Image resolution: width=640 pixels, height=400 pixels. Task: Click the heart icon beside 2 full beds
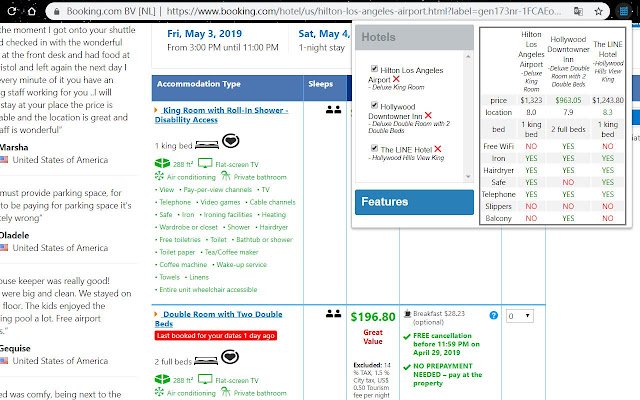click(230, 357)
